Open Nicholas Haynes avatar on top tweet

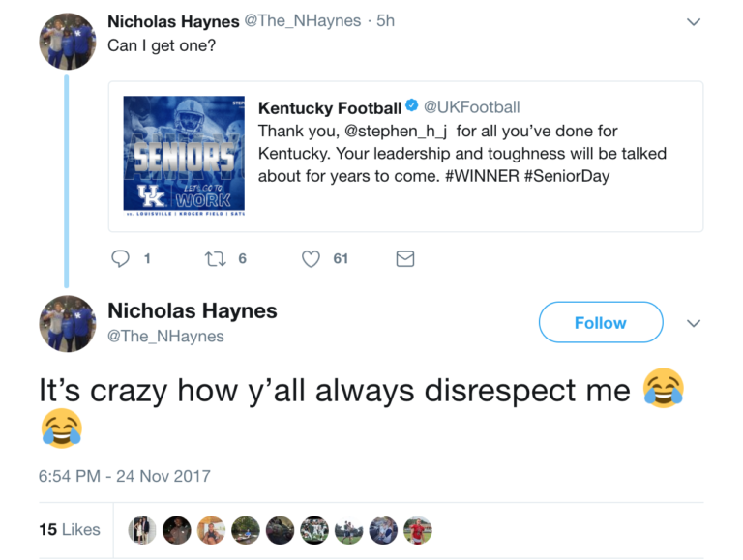(x=68, y=42)
